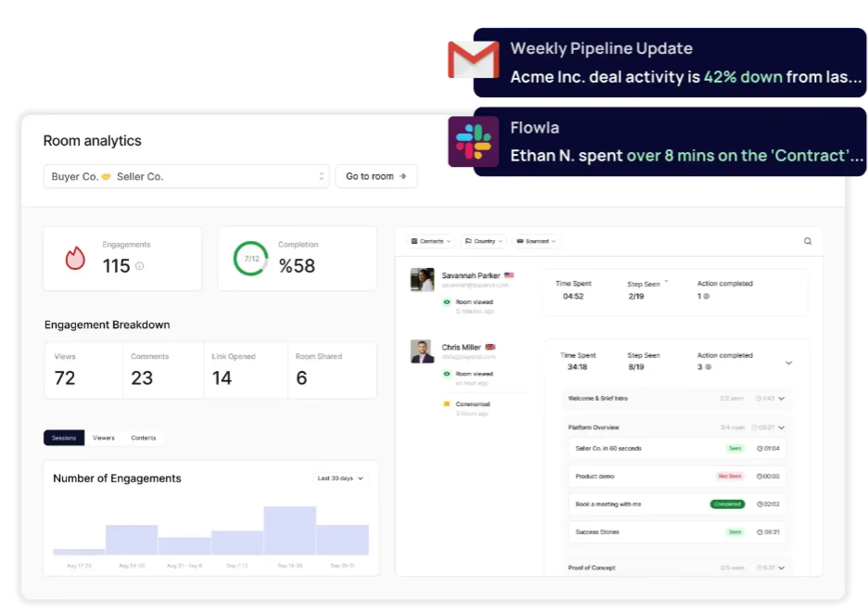The width and height of the screenshot is (868, 613).
Task: Click eye icon beside Chris Miller's Room viewed
Action: pyautogui.click(x=447, y=374)
